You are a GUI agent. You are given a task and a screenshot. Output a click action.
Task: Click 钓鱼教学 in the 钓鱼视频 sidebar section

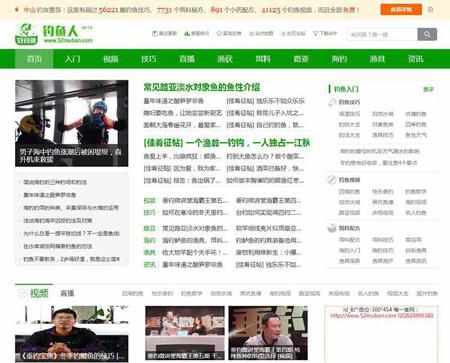pos(416,192)
